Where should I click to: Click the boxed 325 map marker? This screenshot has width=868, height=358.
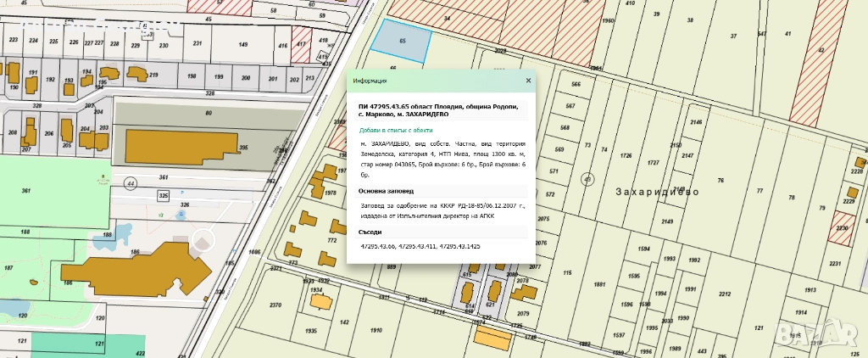click(x=163, y=195)
